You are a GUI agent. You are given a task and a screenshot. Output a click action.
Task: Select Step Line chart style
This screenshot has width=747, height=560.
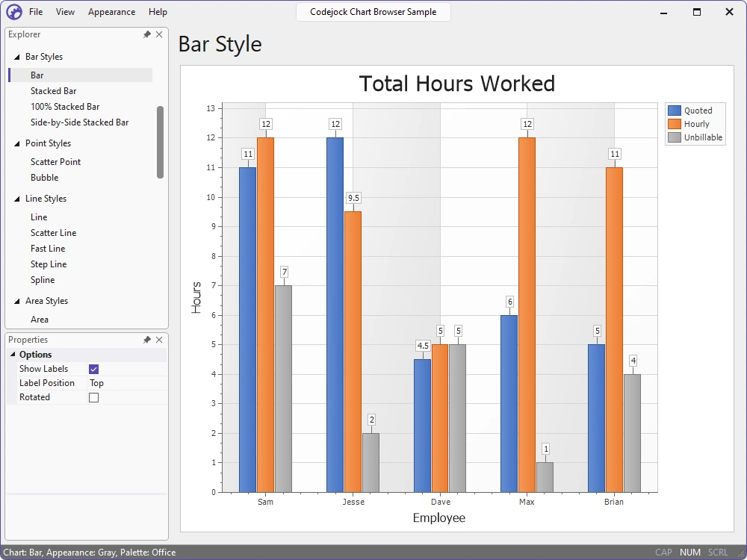tap(49, 264)
